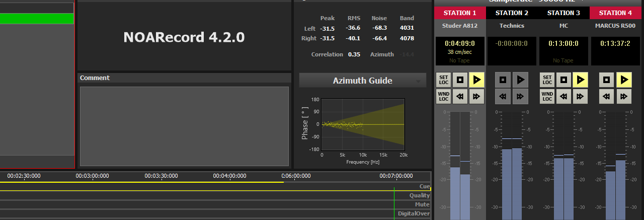Click SET LOC on Station 1
Image resolution: width=644 pixels, height=220 pixels.
point(443,80)
